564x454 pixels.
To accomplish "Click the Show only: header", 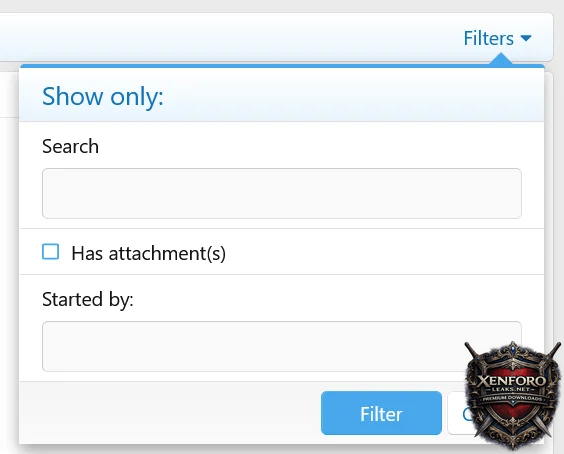I will pos(103,96).
